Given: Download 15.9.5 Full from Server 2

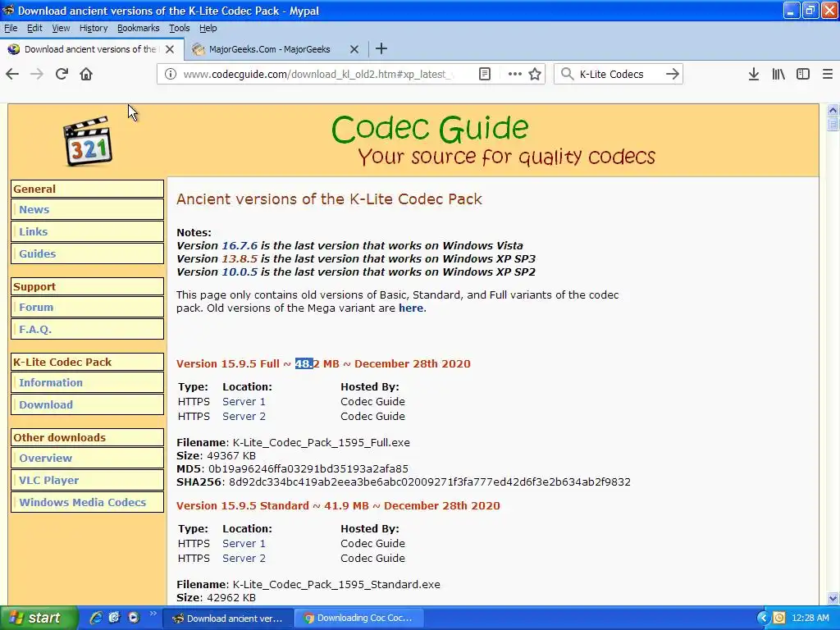Looking at the screenshot, I should 244,416.
